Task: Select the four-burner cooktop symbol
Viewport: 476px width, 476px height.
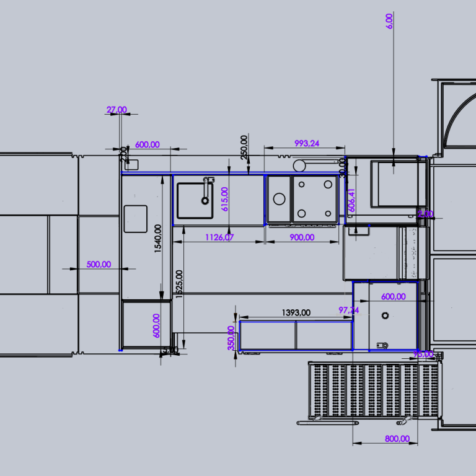Action: click(x=315, y=199)
